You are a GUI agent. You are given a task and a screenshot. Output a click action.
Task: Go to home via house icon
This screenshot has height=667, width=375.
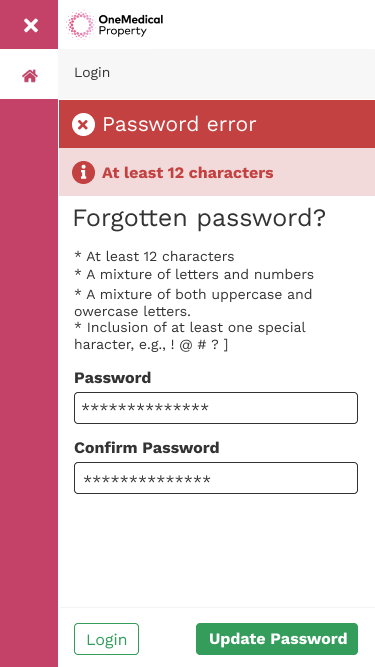(x=30, y=76)
